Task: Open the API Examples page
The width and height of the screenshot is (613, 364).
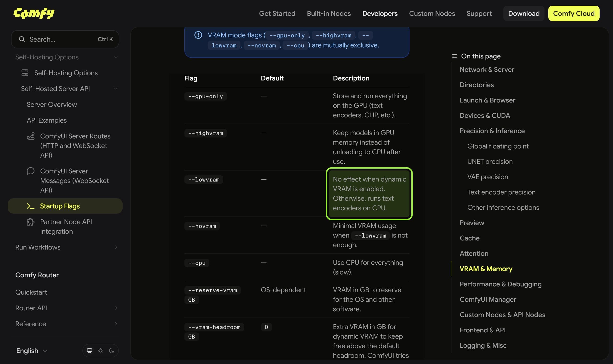Action: click(x=47, y=120)
